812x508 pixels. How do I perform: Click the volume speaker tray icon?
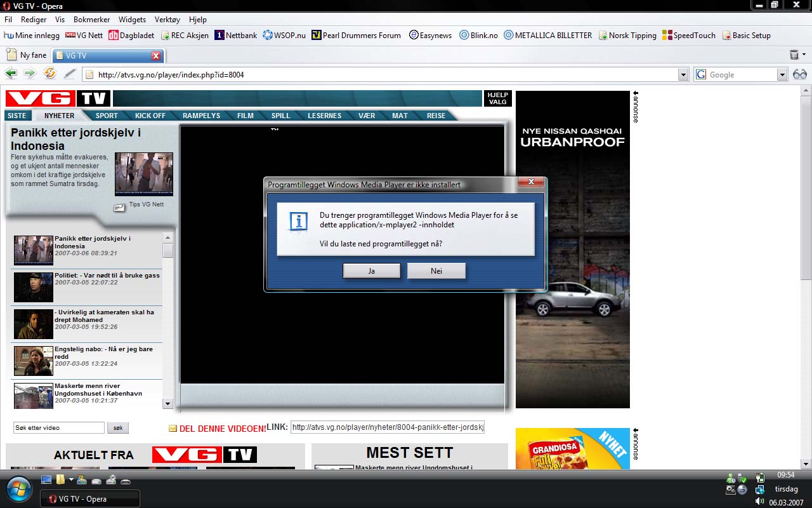tap(759, 502)
